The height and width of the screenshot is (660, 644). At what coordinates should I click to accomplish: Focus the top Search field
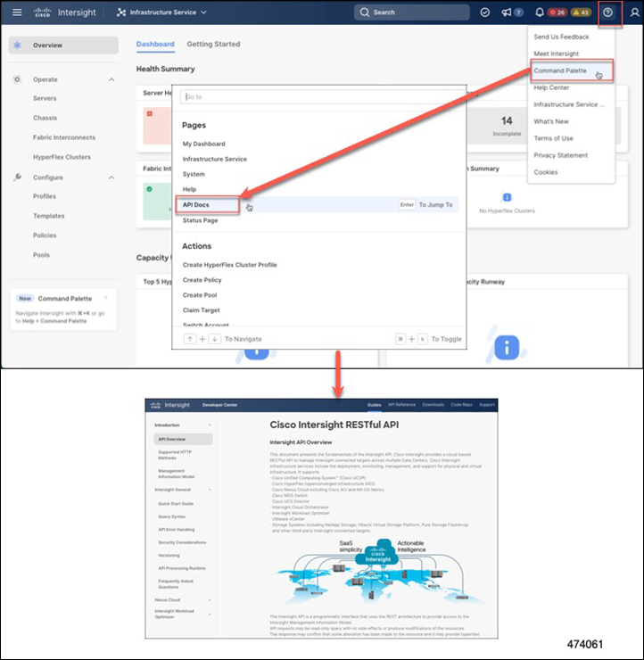[x=412, y=12]
